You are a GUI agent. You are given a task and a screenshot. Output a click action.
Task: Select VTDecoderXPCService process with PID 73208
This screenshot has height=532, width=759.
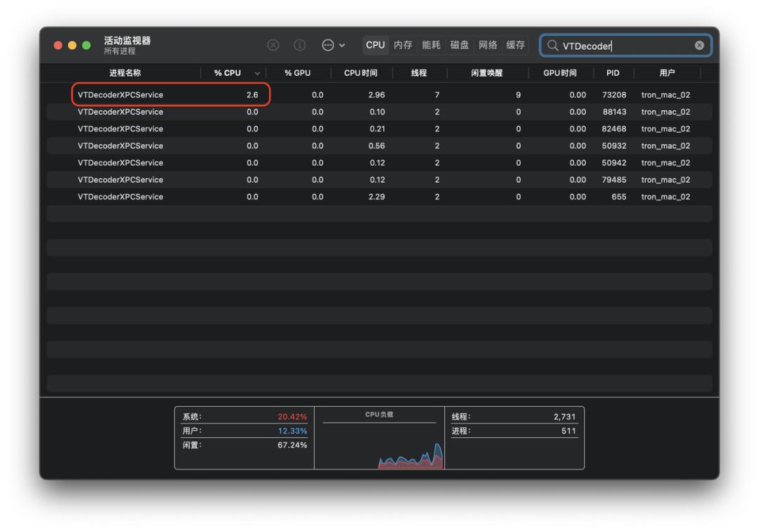pyautogui.click(x=120, y=95)
